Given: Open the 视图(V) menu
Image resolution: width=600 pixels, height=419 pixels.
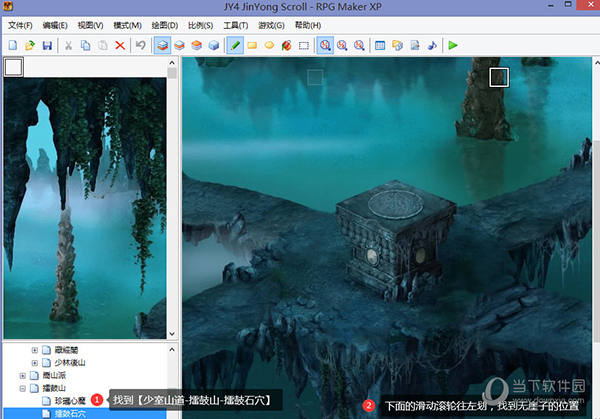Looking at the screenshot, I should click(x=90, y=26).
